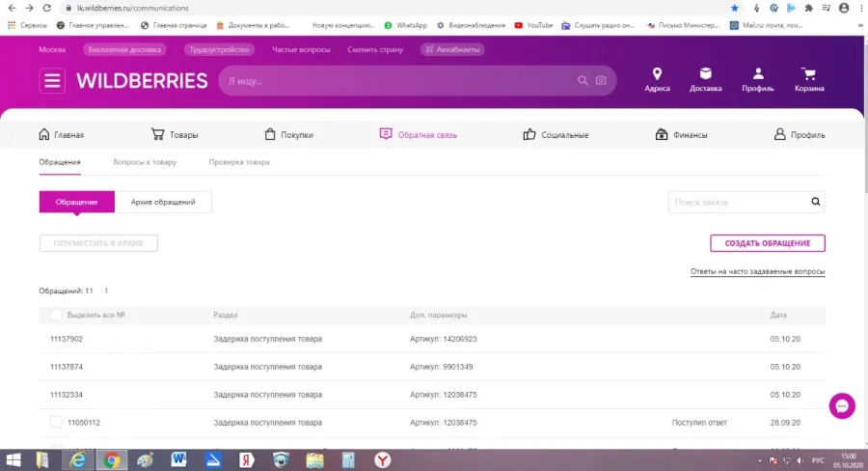
Task: Select the underlined Обращения subtab
Action: click(x=60, y=162)
